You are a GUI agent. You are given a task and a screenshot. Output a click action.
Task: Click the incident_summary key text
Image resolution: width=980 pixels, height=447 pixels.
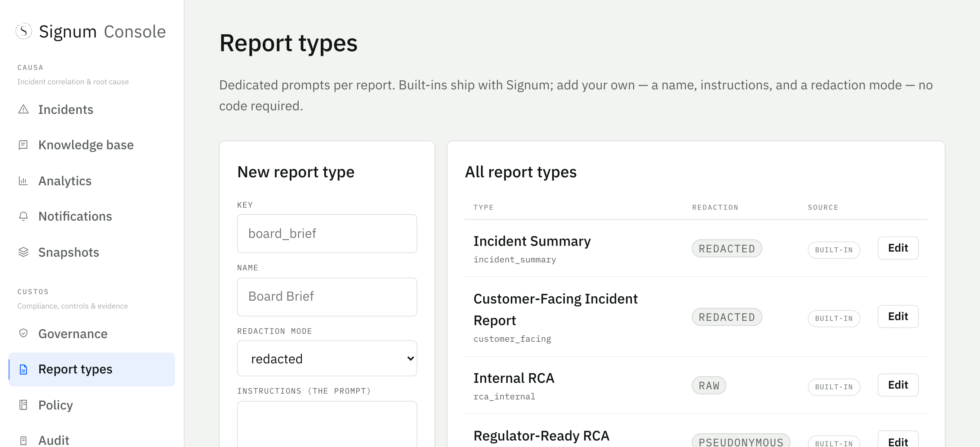coord(515,260)
